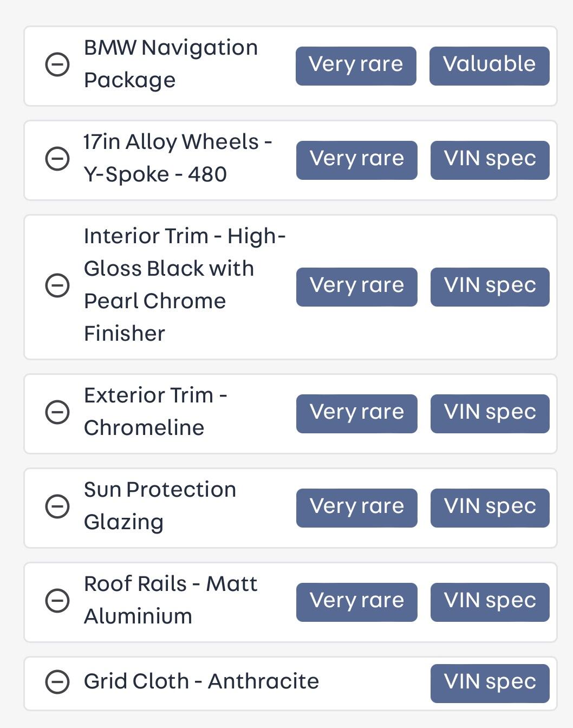Click the minus icon for Interior Trim High-Gloss Black
Screen dimensions: 573x728
coord(57,285)
